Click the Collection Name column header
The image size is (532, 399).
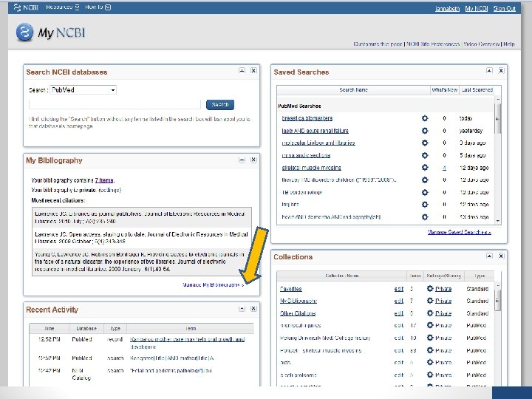pyautogui.click(x=341, y=276)
